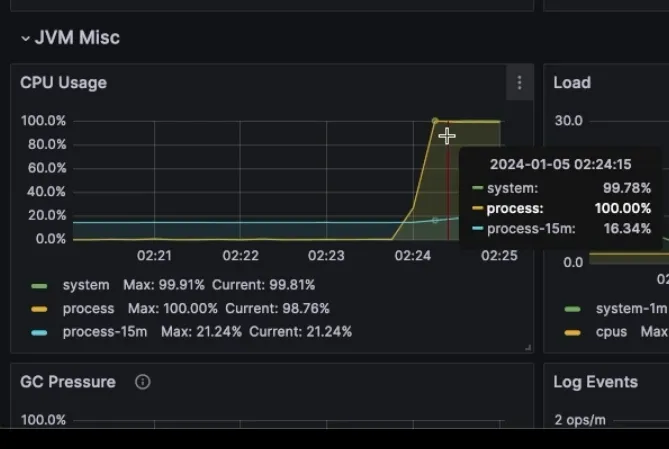
Task: Click the 0.0% label on CPU Usage axis
Action: click(50, 239)
